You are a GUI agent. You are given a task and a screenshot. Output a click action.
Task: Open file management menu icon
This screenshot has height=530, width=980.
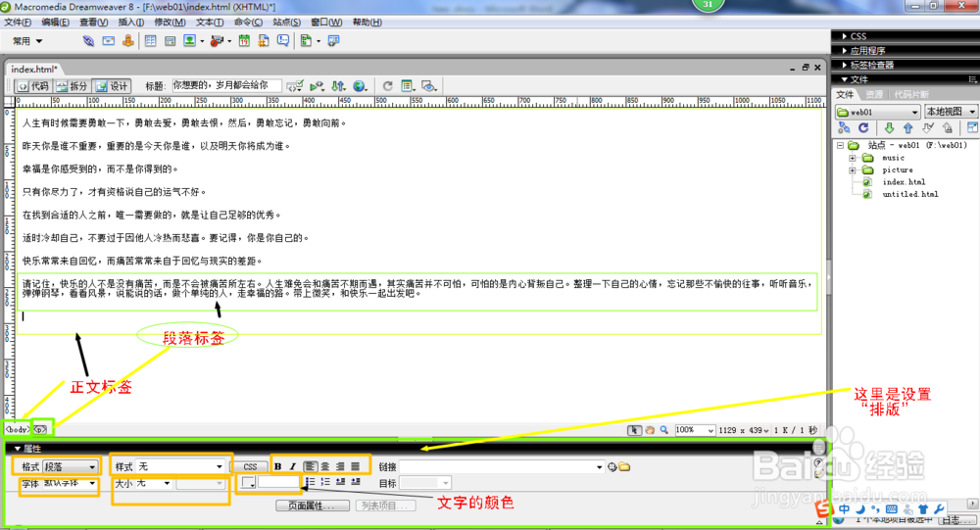338,86
